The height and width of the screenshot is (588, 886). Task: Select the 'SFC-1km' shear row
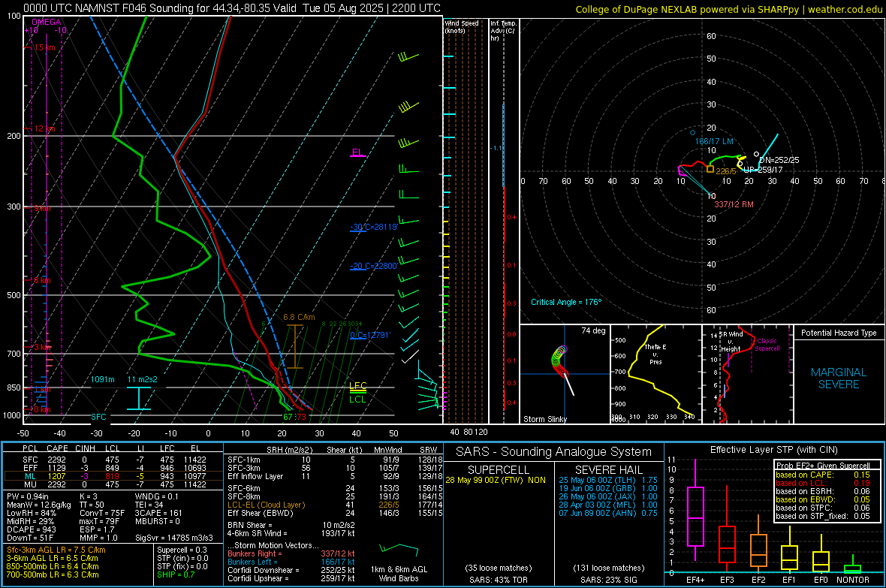click(x=335, y=460)
